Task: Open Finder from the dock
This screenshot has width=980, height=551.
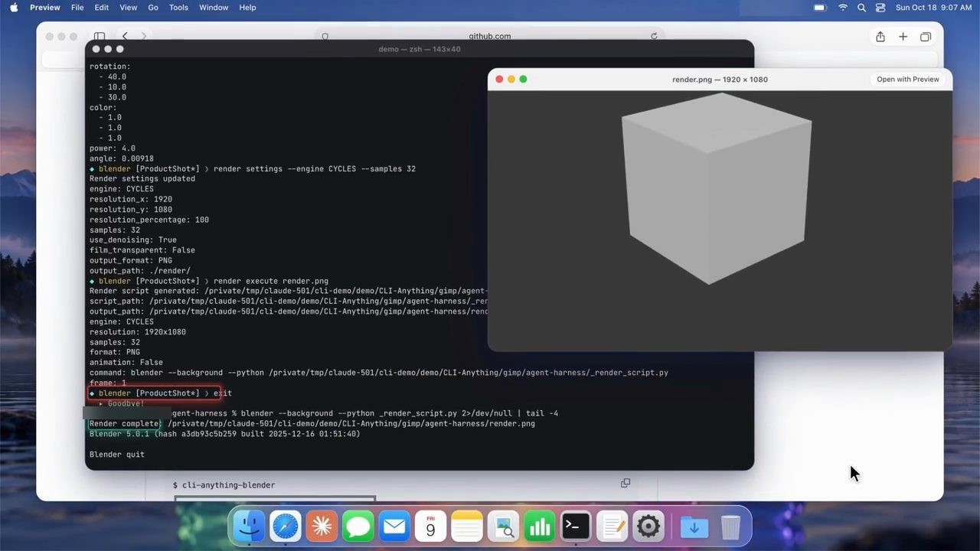Action: [x=249, y=527]
